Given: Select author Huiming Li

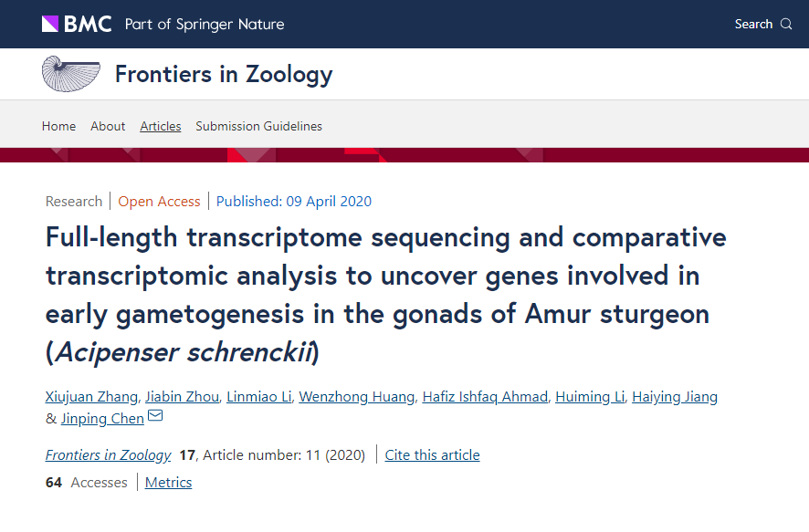Looking at the screenshot, I should pyautogui.click(x=590, y=396).
